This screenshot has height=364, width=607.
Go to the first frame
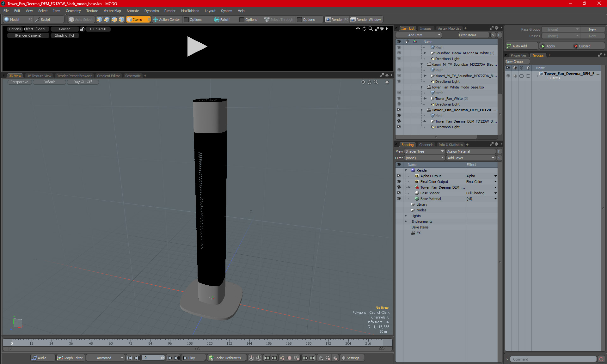point(129,358)
